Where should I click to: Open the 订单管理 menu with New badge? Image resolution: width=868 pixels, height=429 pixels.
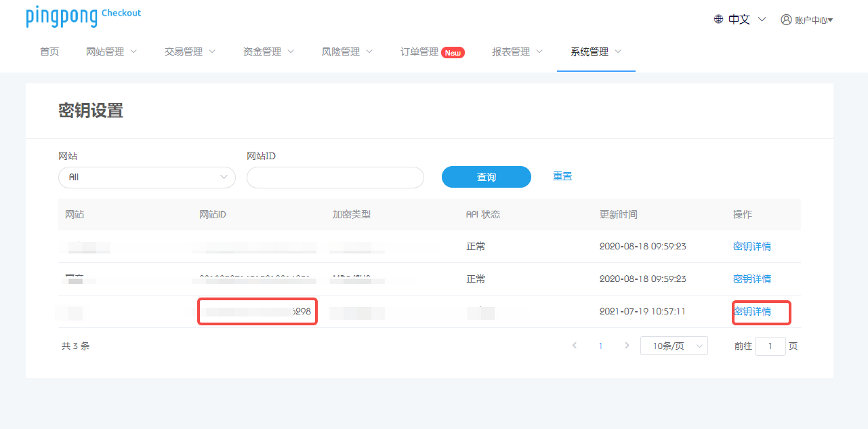point(432,52)
